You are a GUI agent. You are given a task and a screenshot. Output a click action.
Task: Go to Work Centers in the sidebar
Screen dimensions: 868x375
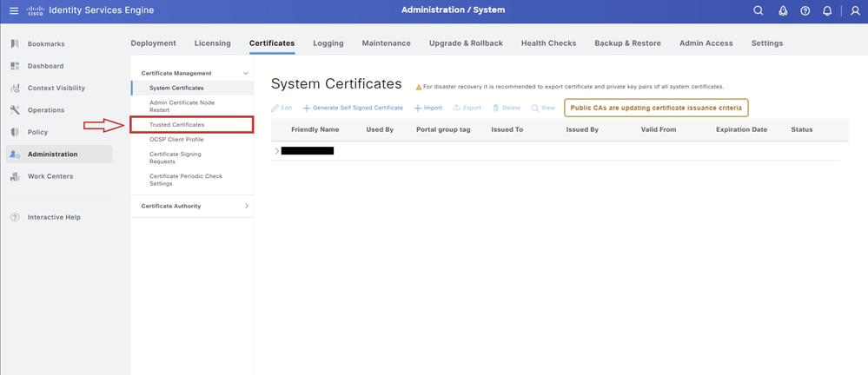[x=50, y=176]
